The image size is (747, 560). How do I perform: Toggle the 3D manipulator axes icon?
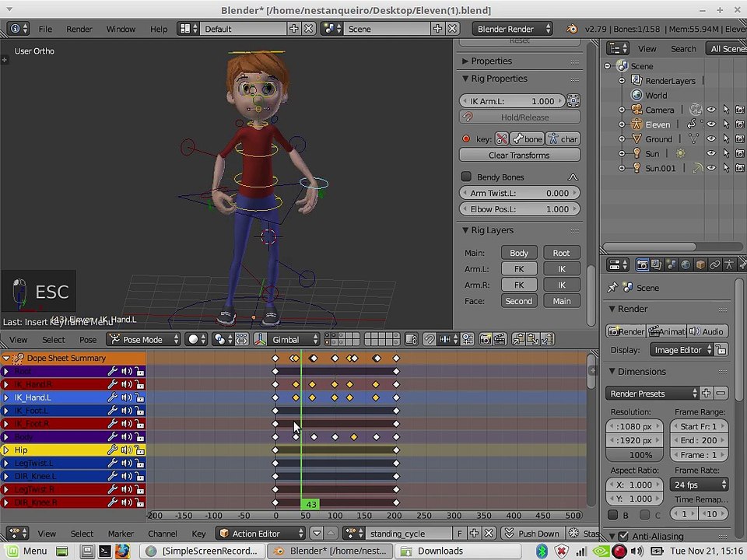(260, 340)
